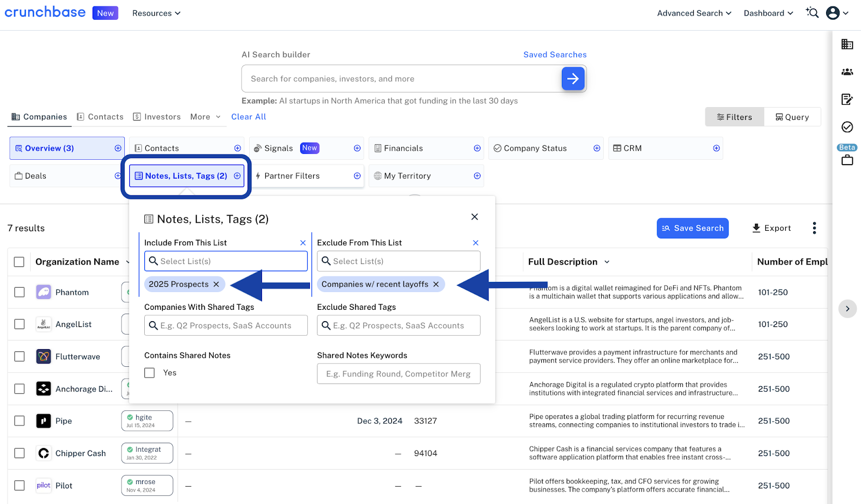The height and width of the screenshot is (504, 861).
Task: Open the three-dot more options menu
Action: click(814, 228)
